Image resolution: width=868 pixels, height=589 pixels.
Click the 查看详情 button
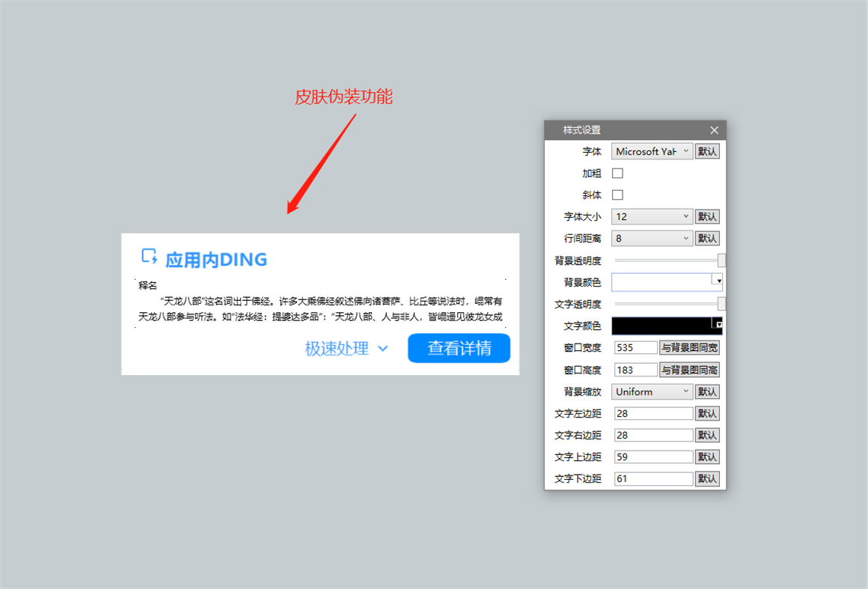tap(458, 349)
